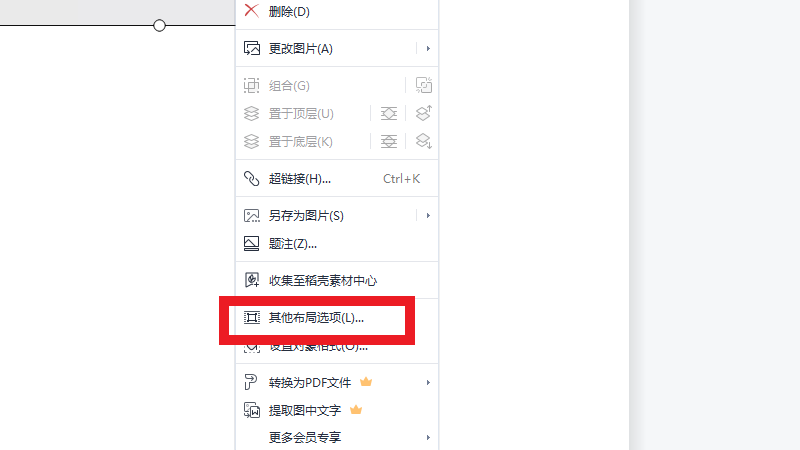Click the extract text from image icon
Viewport: 800px width, 450px height.
252,410
